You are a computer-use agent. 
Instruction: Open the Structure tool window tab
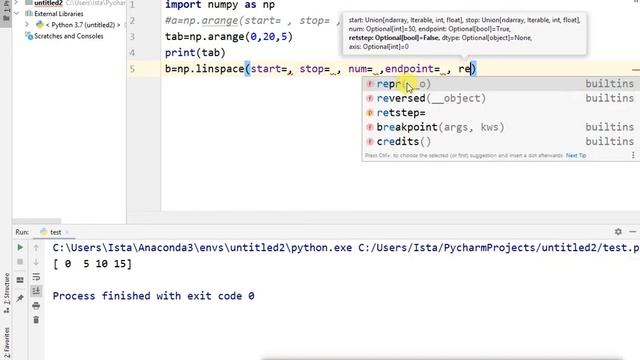click(x=7, y=293)
